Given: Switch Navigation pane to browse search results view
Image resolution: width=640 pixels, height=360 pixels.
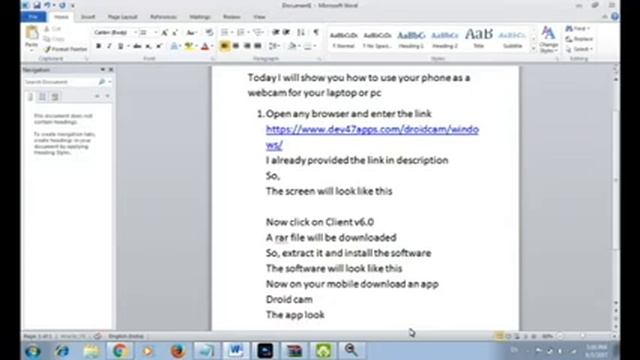Looking at the screenshot, I should tap(55, 97).
